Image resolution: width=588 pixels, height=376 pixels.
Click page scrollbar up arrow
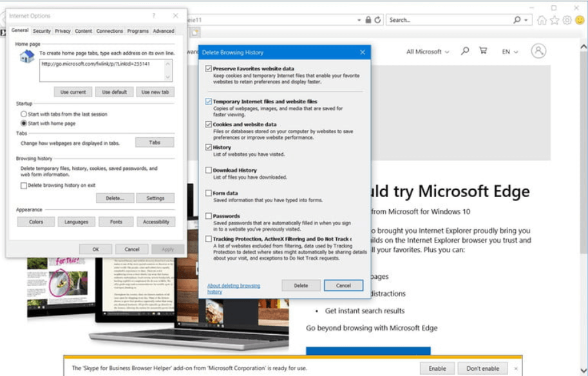pyautogui.click(x=583, y=47)
